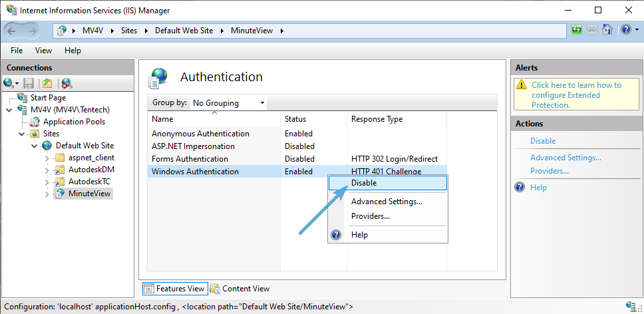Expand the AutodeskTC node
This screenshot has height=314, width=644.
click(47, 182)
